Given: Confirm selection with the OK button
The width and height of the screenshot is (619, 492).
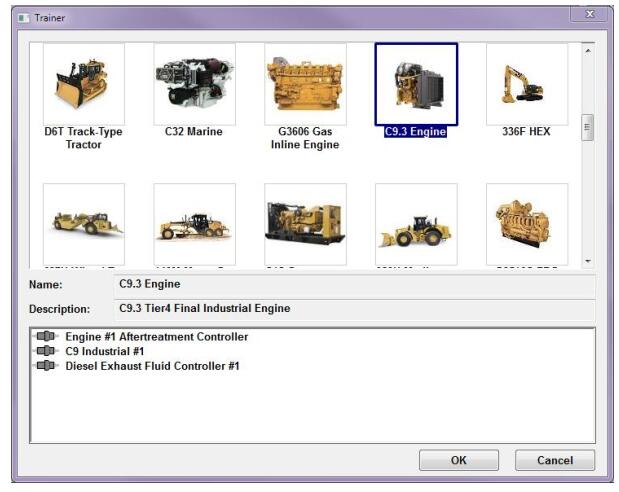Looking at the screenshot, I should click(459, 460).
